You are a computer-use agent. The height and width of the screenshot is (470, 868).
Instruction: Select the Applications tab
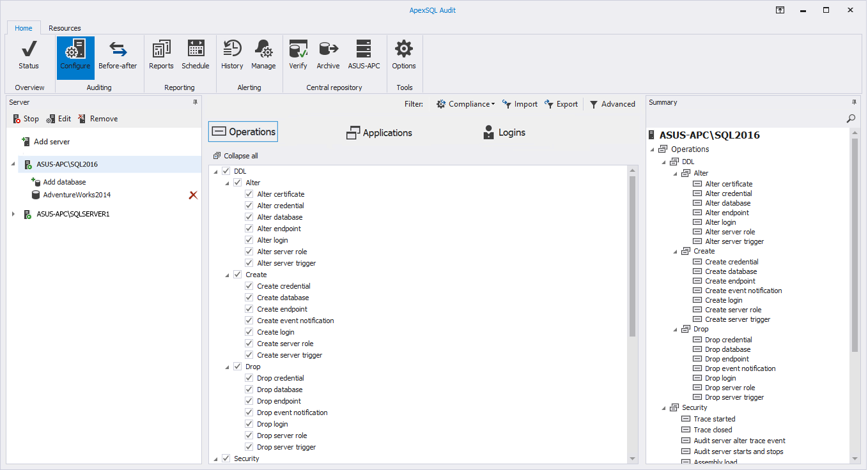click(379, 133)
